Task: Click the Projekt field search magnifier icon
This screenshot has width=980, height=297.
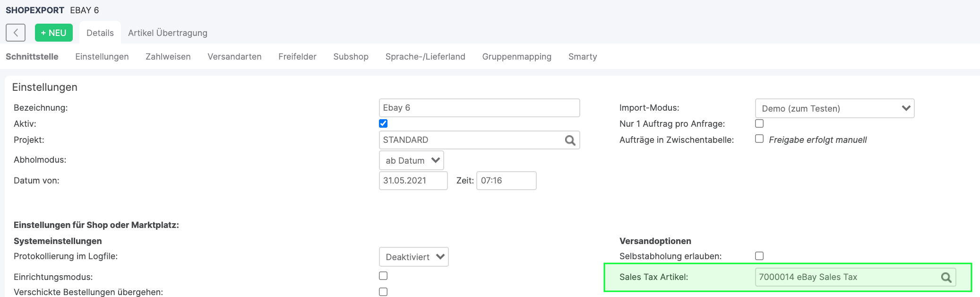Action: pyautogui.click(x=570, y=140)
